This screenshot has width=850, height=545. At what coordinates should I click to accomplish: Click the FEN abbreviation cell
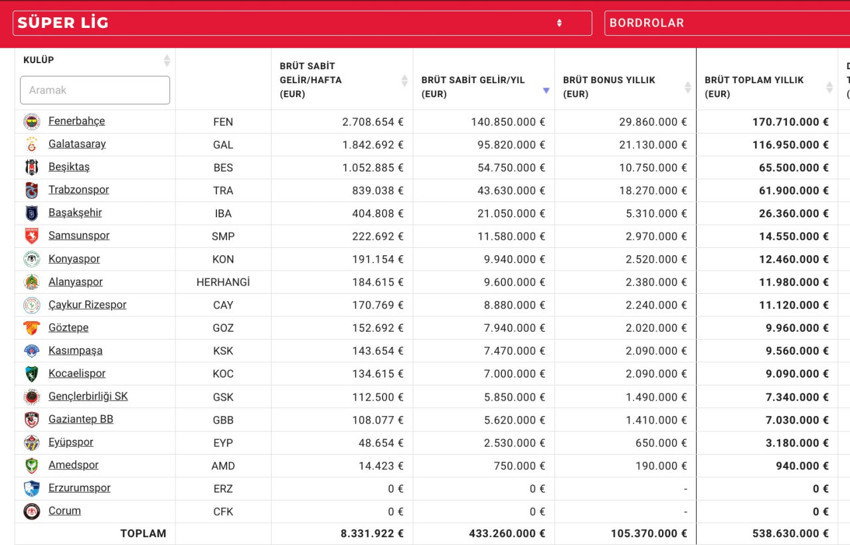[223, 122]
